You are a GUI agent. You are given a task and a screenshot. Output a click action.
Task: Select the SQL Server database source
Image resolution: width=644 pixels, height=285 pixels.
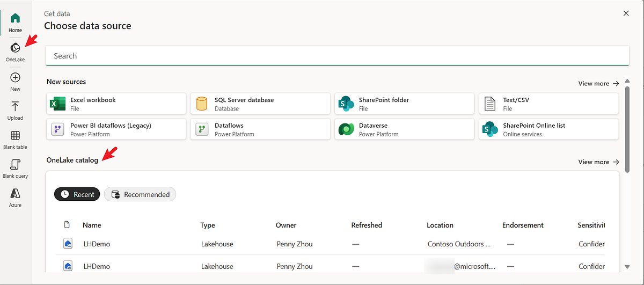coord(260,104)
